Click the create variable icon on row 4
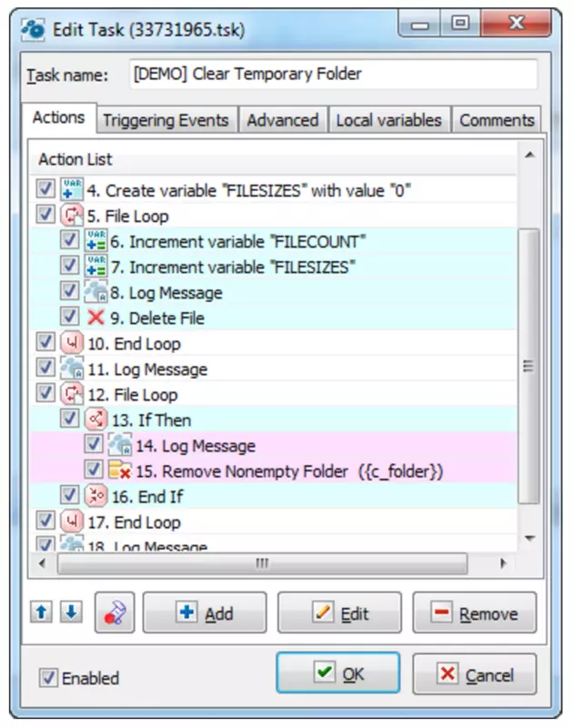Viewport: 573px width, 728px height. 72,189
